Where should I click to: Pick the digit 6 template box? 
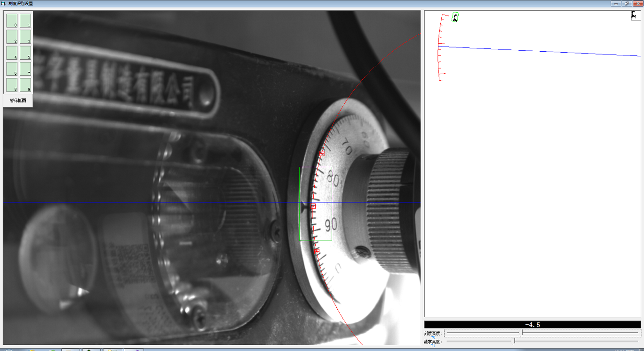click(12, 69)
